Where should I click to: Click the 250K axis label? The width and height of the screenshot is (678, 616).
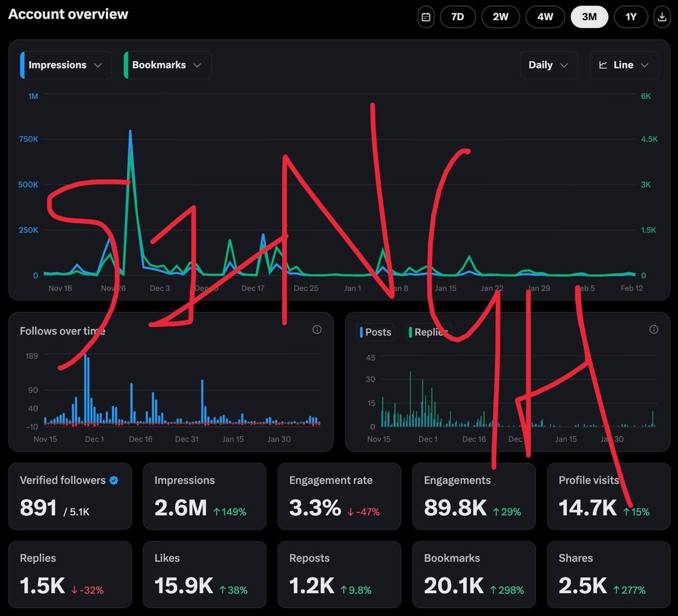[29, 230]
